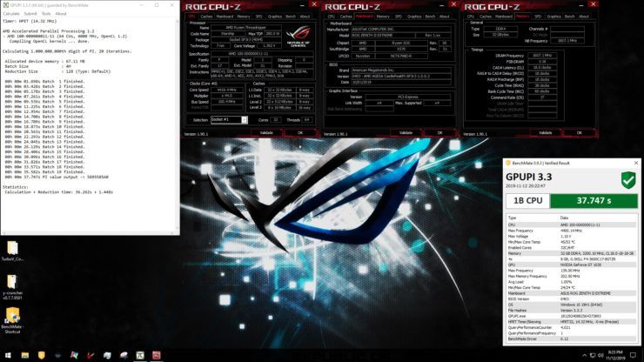Open the volume tray icon

point(600,355)
